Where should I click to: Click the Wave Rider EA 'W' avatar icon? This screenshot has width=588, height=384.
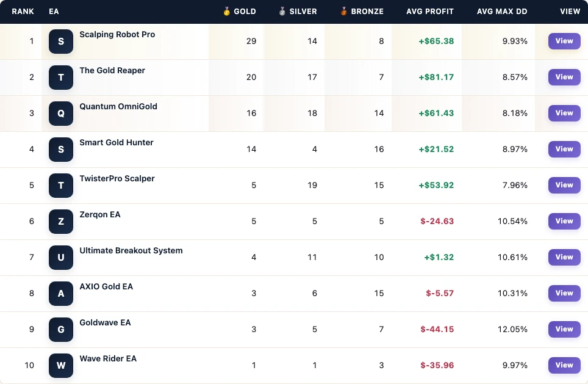point(61,366)
